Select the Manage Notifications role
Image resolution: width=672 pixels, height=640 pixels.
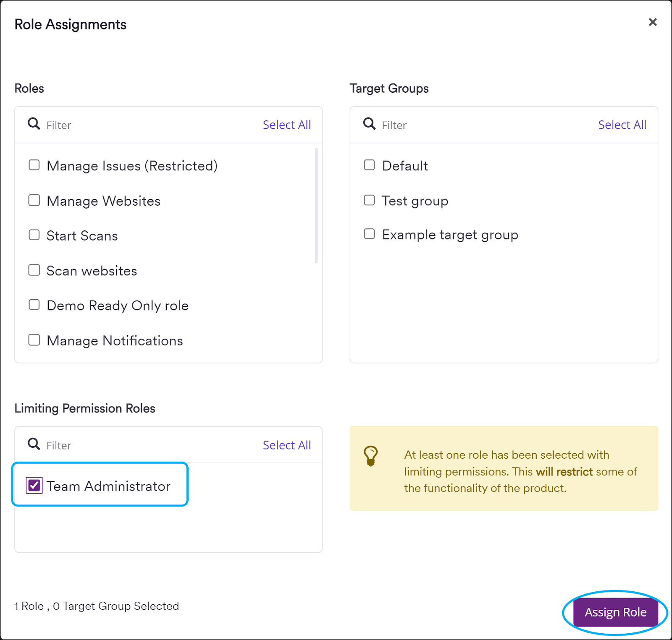click(x=34, y=340)
